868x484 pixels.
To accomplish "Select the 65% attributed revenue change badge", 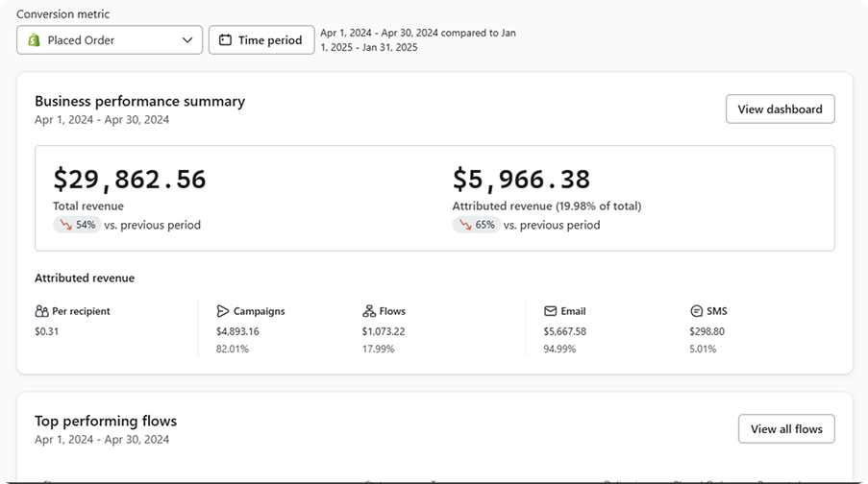I will pyautogui.click(x=477, y=225).
